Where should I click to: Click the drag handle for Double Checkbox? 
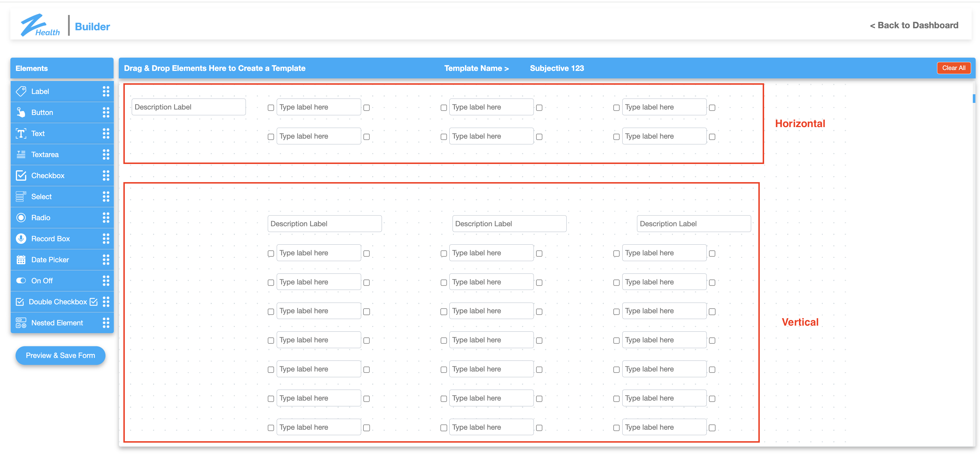tap(106, 302)
